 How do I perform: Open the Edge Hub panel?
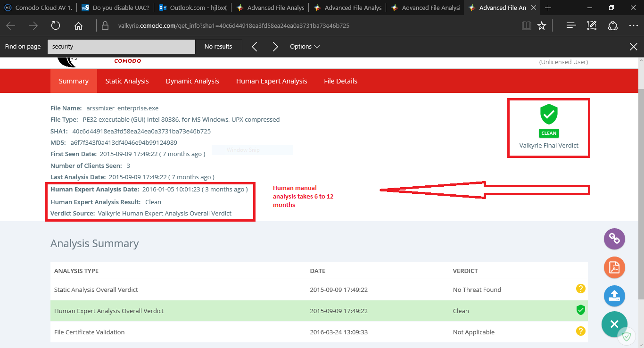pos(571,26)
